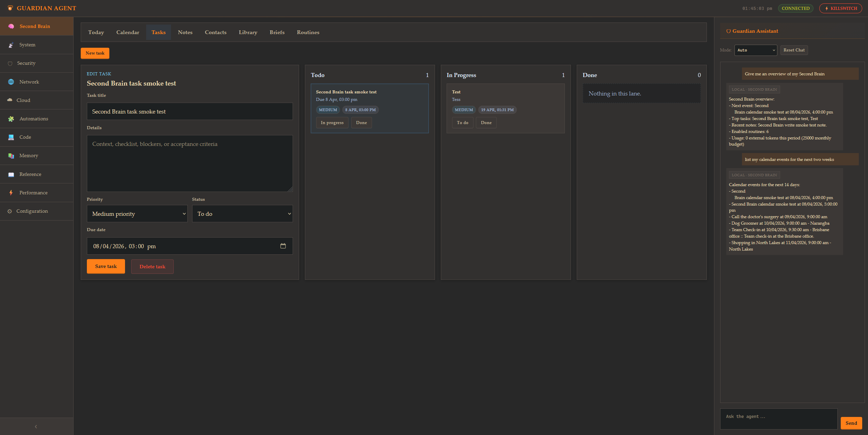
Task: Open the Automations sidebar section
Action: point(36,119)
